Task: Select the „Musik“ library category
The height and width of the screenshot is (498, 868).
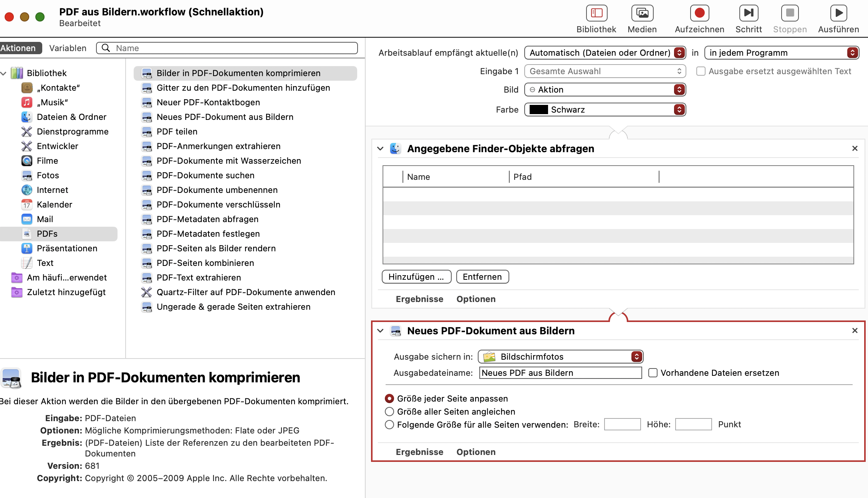Action: [x=52, y=102]
